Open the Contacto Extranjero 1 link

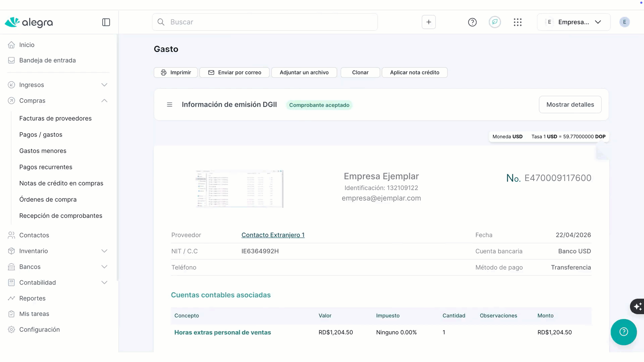click(x=273, y=235)
